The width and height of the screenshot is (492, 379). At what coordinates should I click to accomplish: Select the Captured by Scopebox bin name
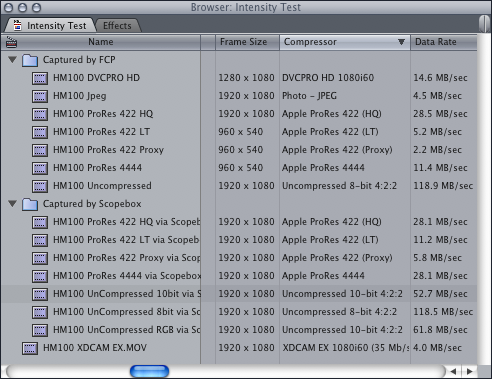tap(92, 204)
